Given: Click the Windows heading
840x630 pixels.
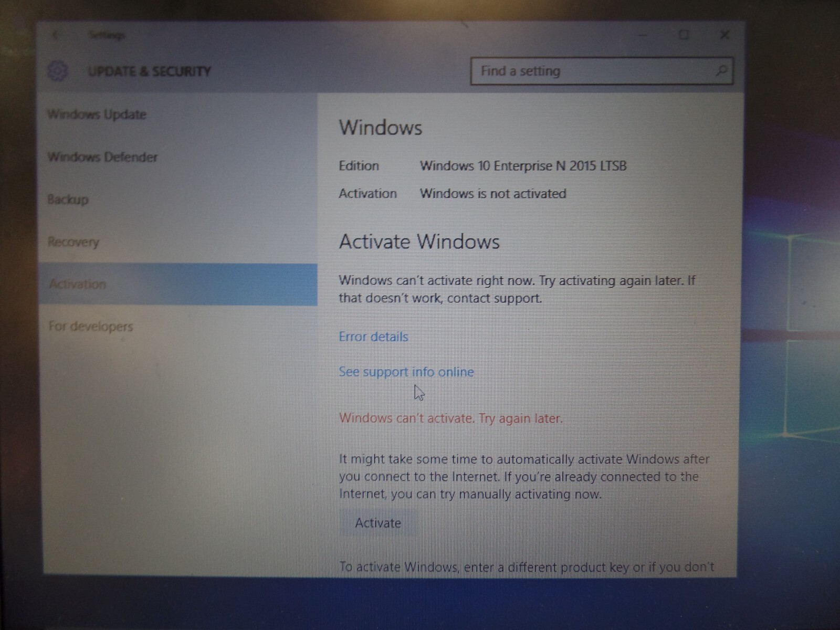Looking at the screenshot, I should 381,128.
